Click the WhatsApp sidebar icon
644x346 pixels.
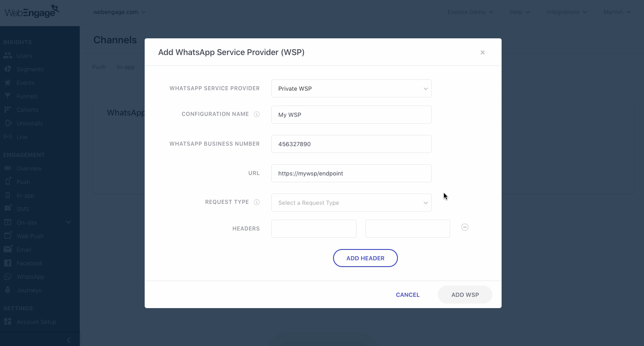tap(8, 277)
